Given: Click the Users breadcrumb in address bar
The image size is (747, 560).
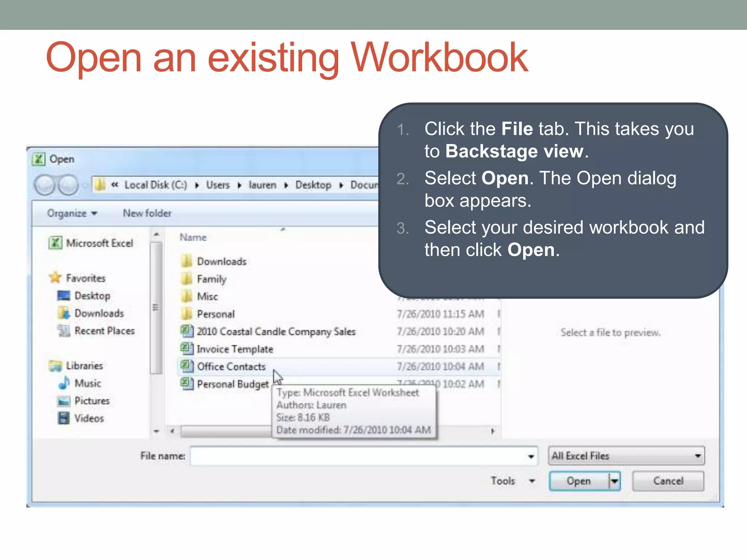Looking at the screenshot, I should point(218,185).
